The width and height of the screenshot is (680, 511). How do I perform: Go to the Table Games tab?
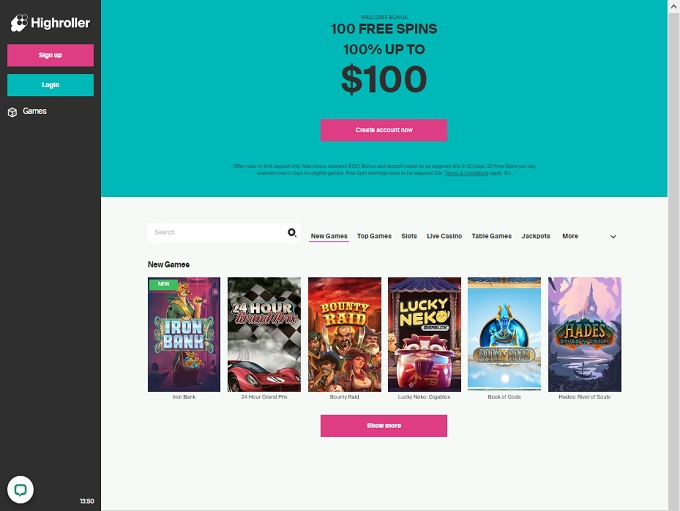point(491,236)
